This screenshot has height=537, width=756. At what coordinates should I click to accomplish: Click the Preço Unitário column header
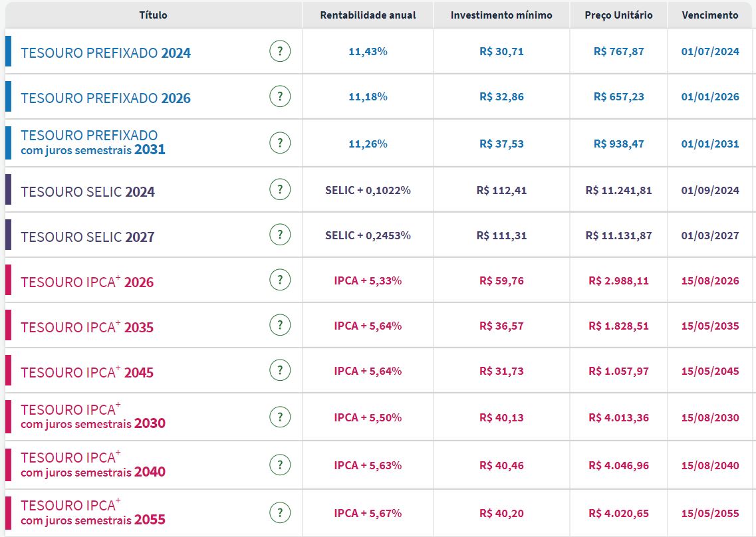coord(617,15)
